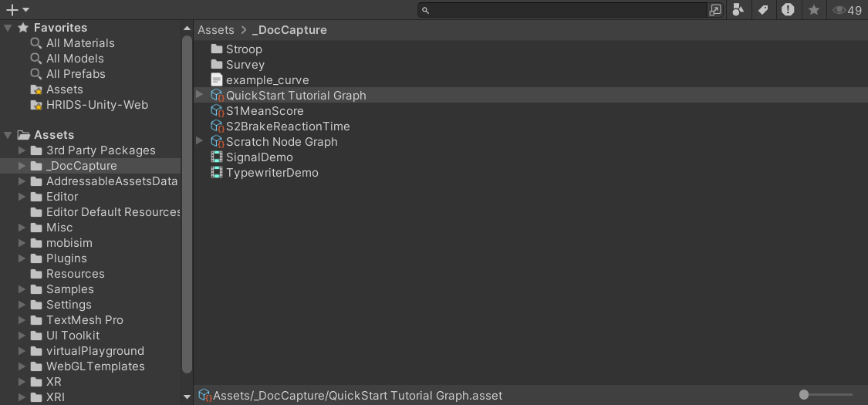The image size is (868, 405).
Task: Select the Assets root folder icon
Action: (x=23, y=135)
